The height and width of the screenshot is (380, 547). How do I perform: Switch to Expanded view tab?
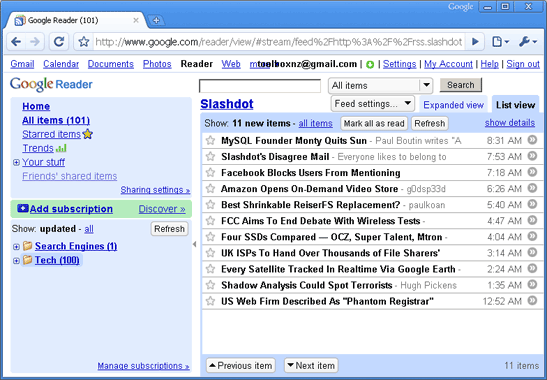[453, 105]
